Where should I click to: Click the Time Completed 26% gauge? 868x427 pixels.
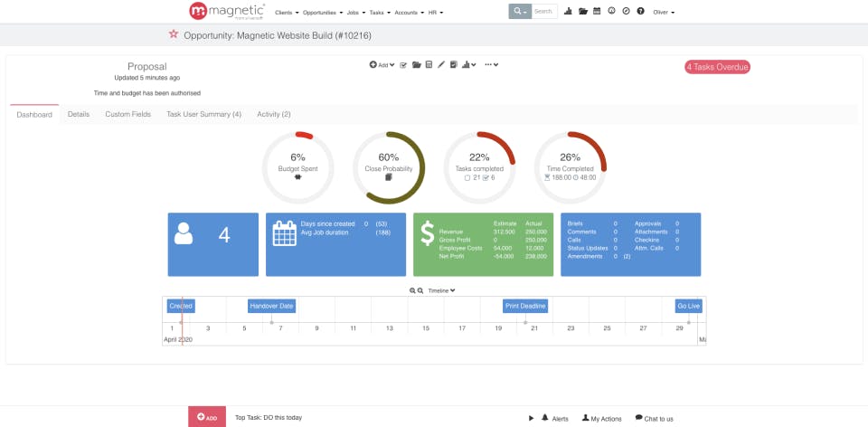coord(571,167)
